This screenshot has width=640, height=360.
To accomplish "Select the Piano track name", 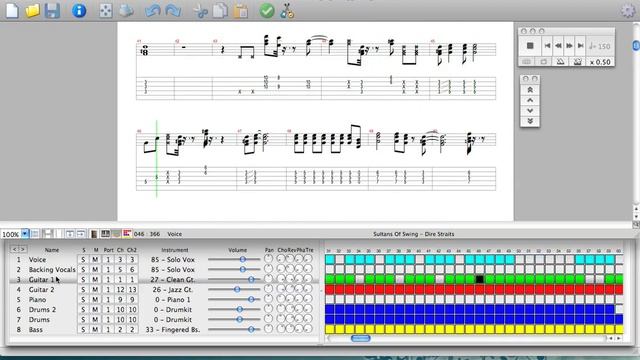I will pyautogui.click(x=38, y=300).
